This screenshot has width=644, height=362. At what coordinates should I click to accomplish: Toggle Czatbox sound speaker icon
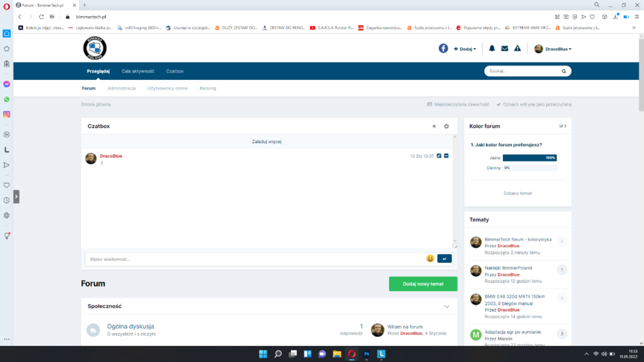coord(433,126)
